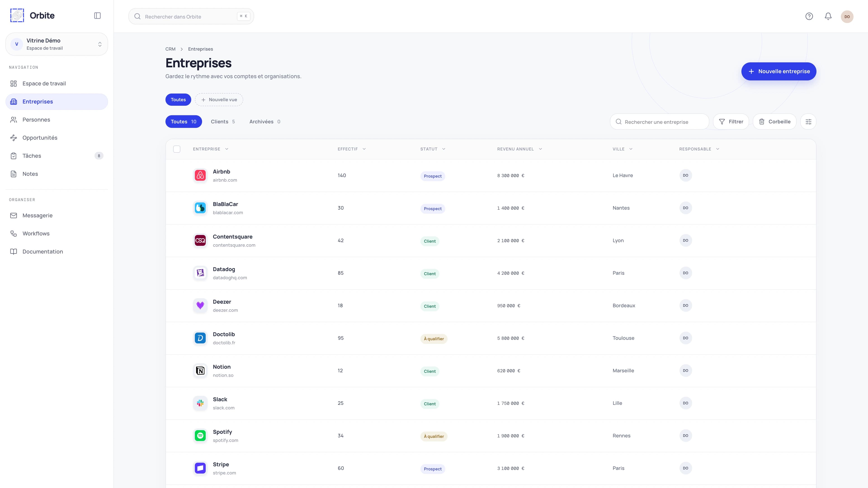Open Notes in the sidebar

click(57, 174)
